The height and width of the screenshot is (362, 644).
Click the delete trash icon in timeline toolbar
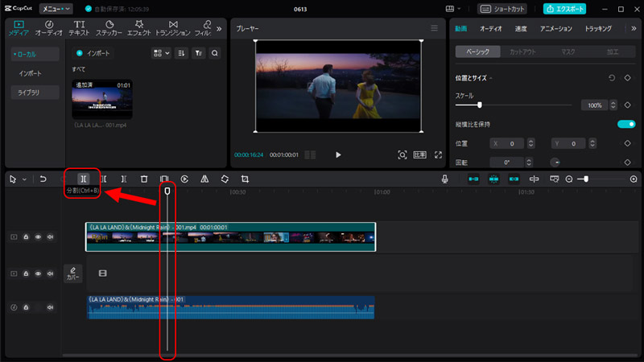(x=144, y=179)
